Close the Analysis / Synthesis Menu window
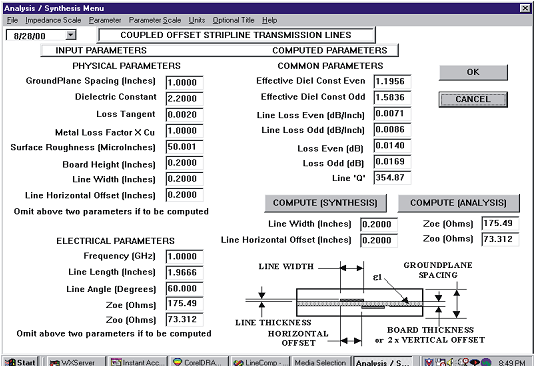This screenshot has height=367, width=536. coord(525,8)
